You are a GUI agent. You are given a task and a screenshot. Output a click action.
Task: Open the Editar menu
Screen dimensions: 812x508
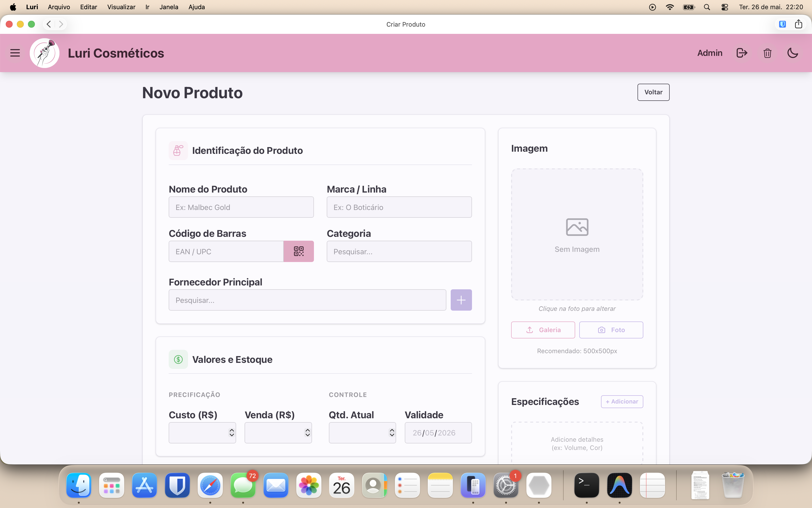89,7
